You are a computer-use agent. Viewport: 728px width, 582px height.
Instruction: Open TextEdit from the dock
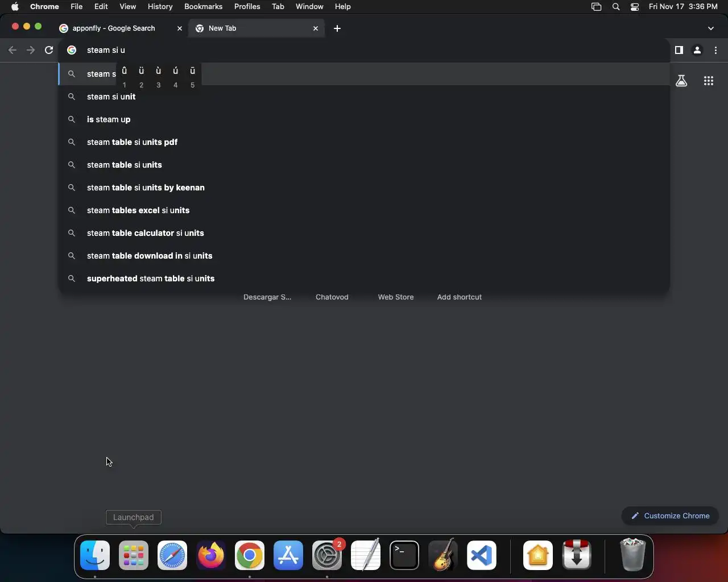tap(366, 555)
